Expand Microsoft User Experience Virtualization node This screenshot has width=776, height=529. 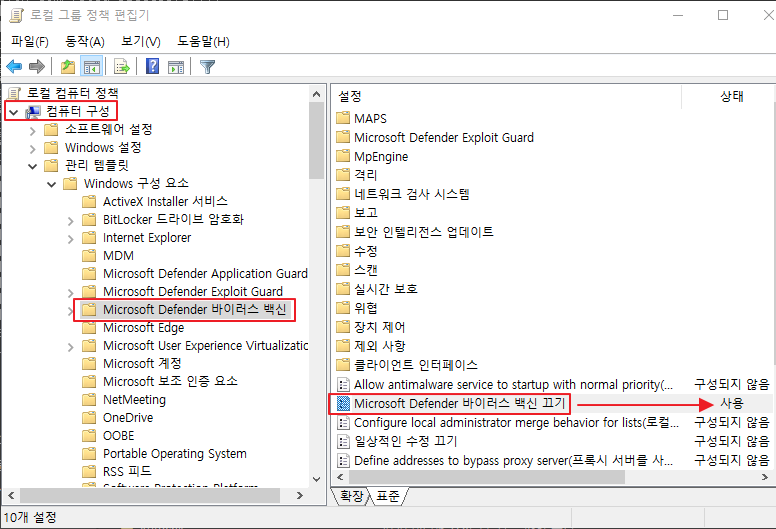70,347
